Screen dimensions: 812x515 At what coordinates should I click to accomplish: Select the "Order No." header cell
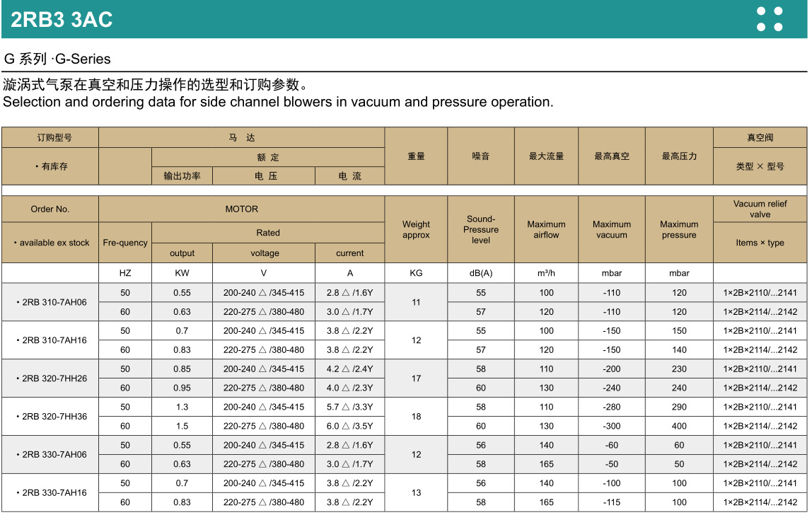(50, 209)
